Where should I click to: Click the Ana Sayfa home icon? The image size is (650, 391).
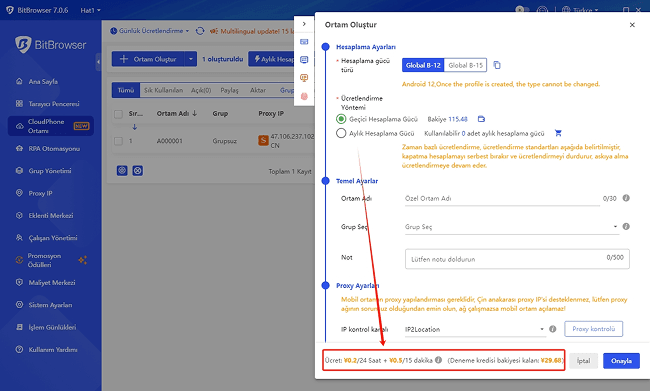coord(19,81)
